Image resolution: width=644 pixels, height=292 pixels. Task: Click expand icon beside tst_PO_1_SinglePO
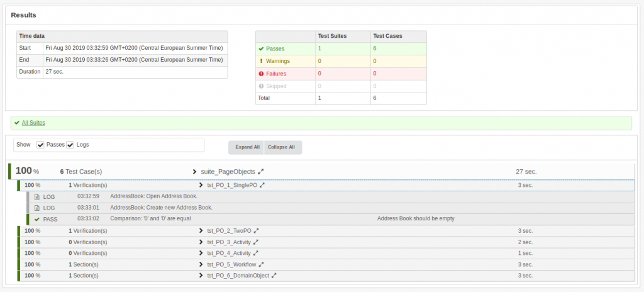click(x=262, y=185)
